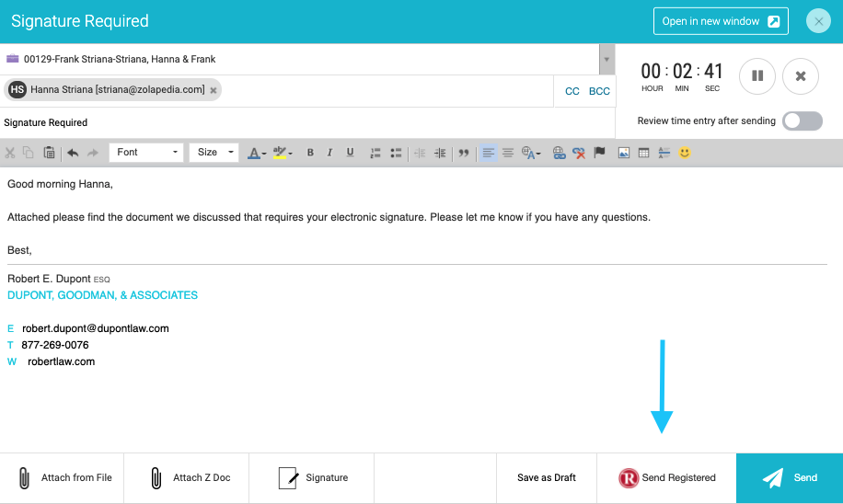This screenshot has width=843, height=504.
Task: Open the language dropdown in toolbar
Action: tap(531, 154)
